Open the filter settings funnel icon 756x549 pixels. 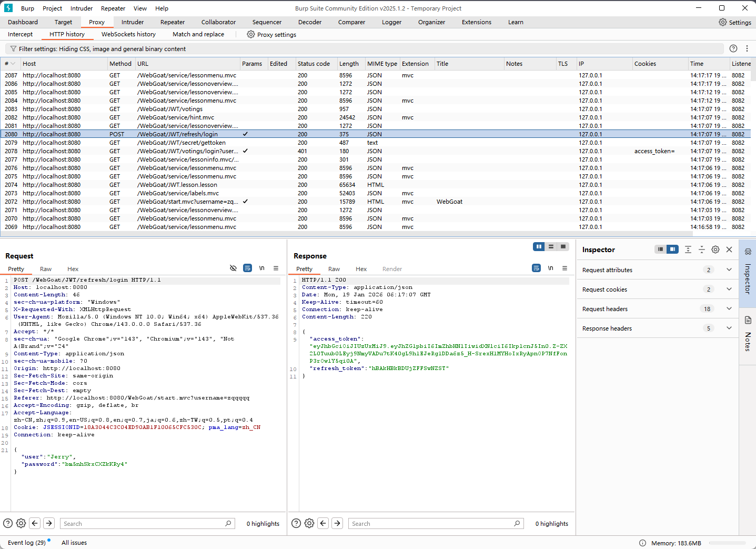pyautogui.click(x=13, y=49)
